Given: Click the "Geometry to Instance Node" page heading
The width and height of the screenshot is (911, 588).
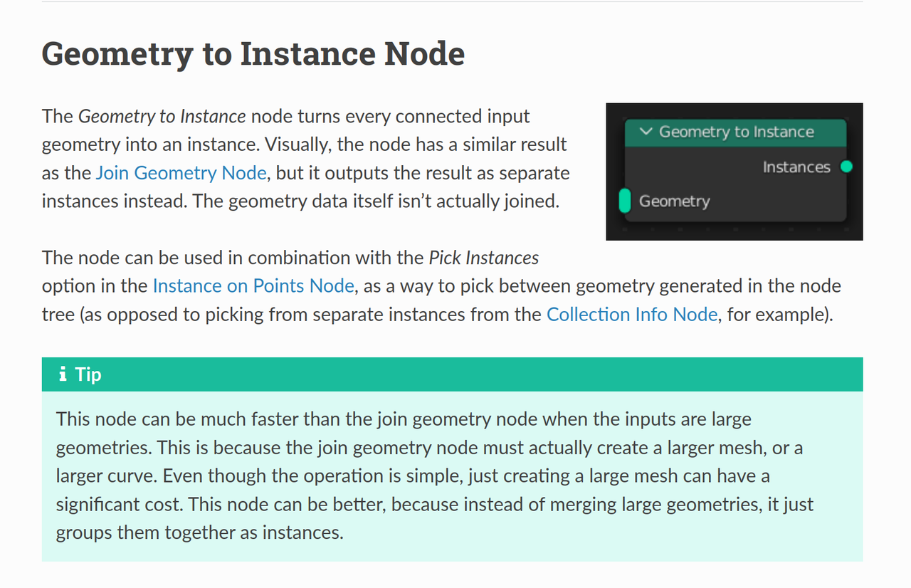Looking at the screenshot, I should pyautogui.click(x=253, y=54).
